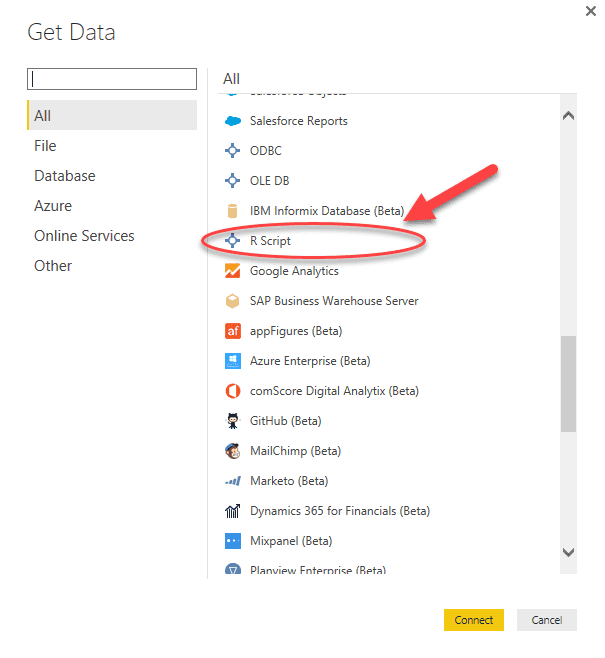Click the Mixpanel dots icon
The image size is (605, 658).
233,541
